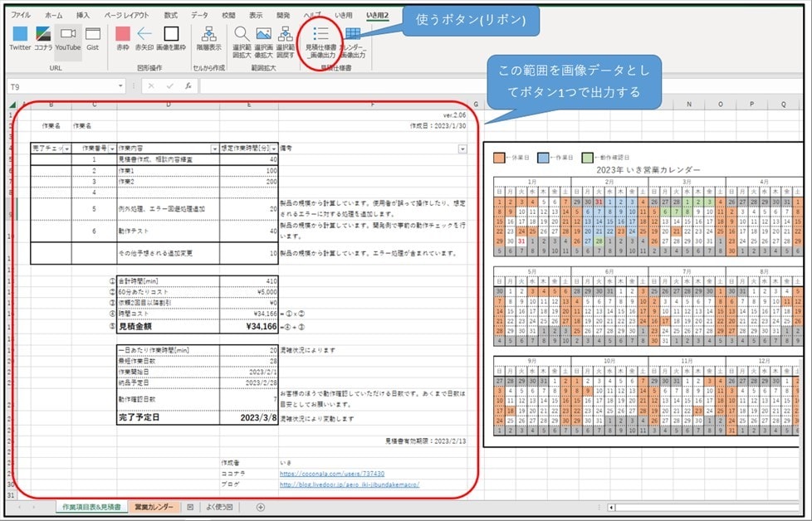Select the cell with total 410
This screenshot has height=521, width=812.
click(x=248, y=281)
